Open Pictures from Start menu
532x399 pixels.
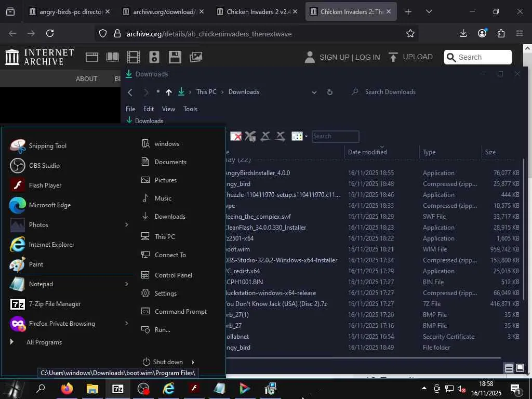(x=159, y=180)
